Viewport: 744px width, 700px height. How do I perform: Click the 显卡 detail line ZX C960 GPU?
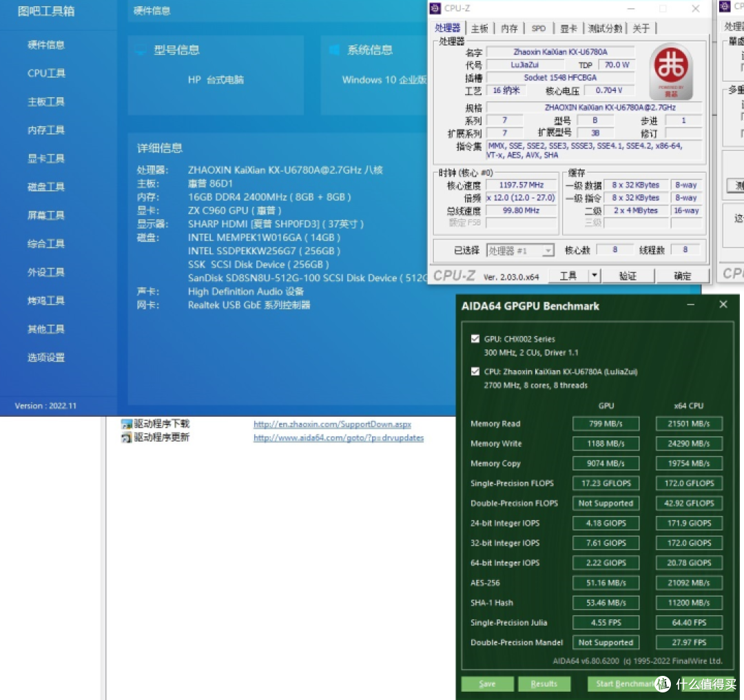click(234, 210)
